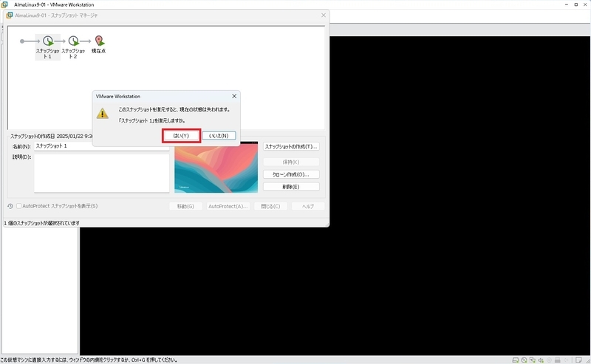Viewport: 591px width, 364px height.
Task: Focus the 名前(N) snapshot name field
Action: click(x=102, y=146)
